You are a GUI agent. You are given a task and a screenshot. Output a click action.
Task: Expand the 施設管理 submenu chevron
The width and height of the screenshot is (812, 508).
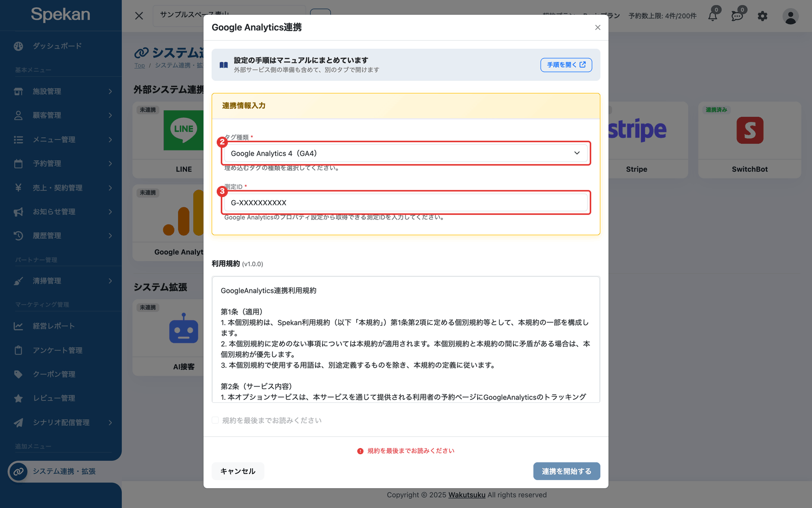coord(110,91)
